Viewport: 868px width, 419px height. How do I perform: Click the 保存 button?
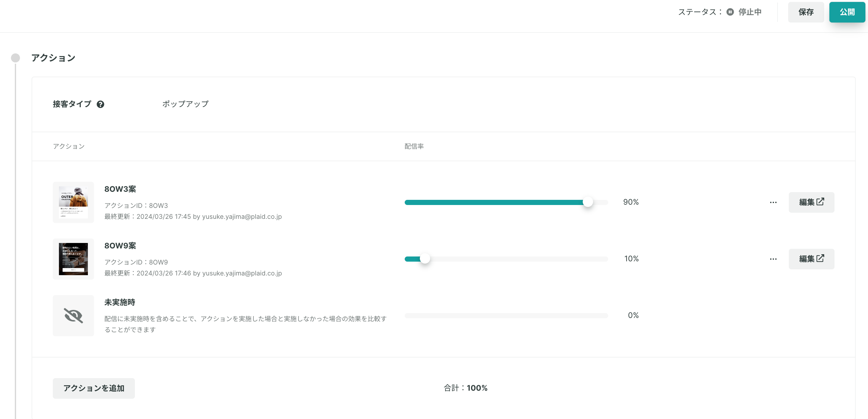pyautogui.click(x=806, y=12)
